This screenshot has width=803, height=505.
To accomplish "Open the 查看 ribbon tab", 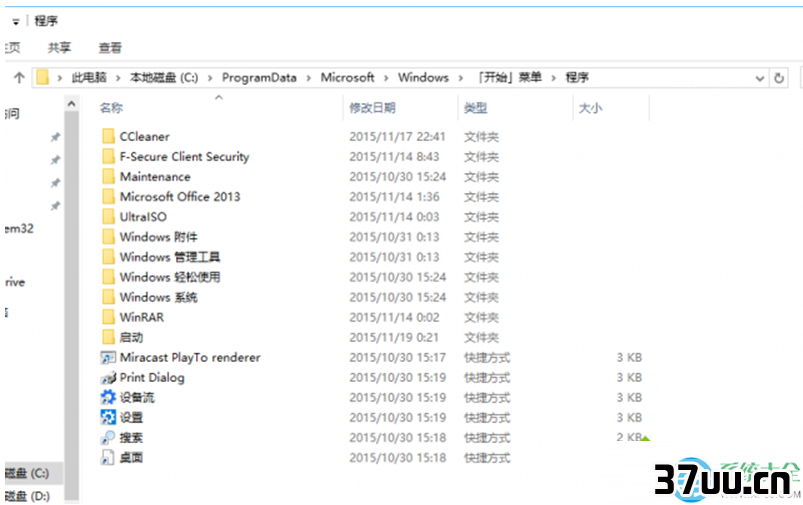I will 110,48.
